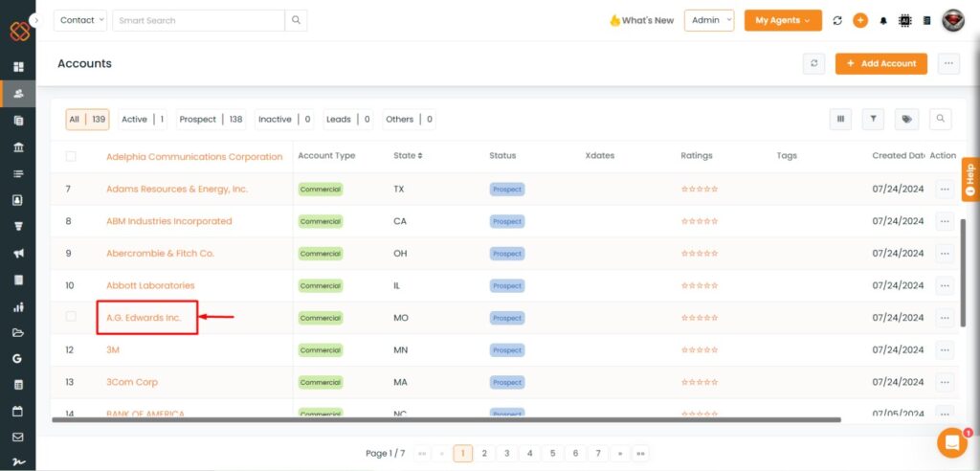Open A.G. Edwards Inc. account
Screen dimensions: 980x471
coord(144,318)
